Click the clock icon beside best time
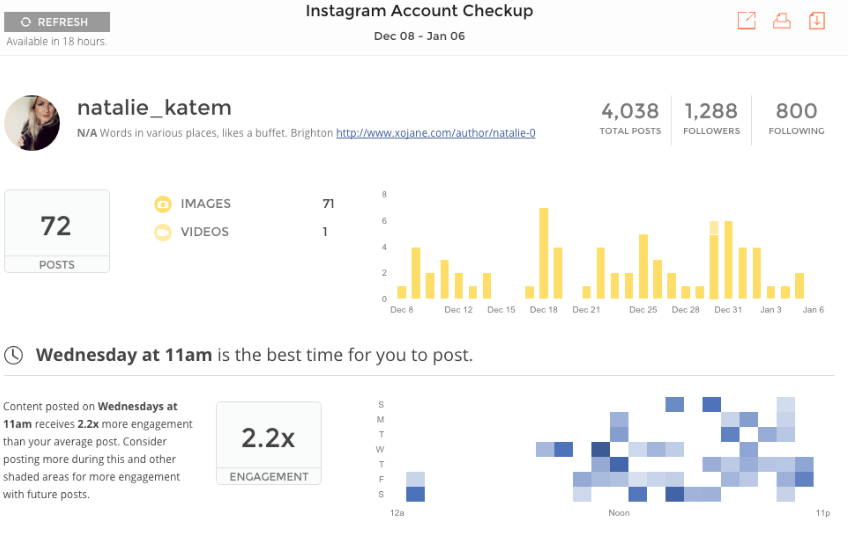This screenshot has height=535, width=852. pos(14,355)
